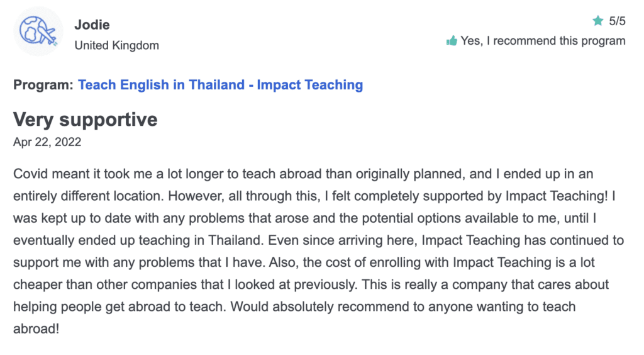644x355 pixels.
Task: Click the Program: label
Action: click(43, 84)
